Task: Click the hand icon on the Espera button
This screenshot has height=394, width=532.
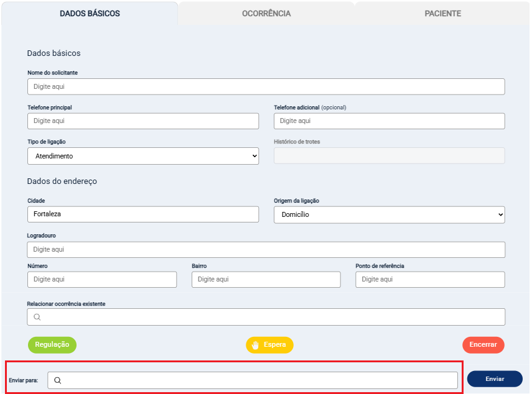Action: point(255,345)
